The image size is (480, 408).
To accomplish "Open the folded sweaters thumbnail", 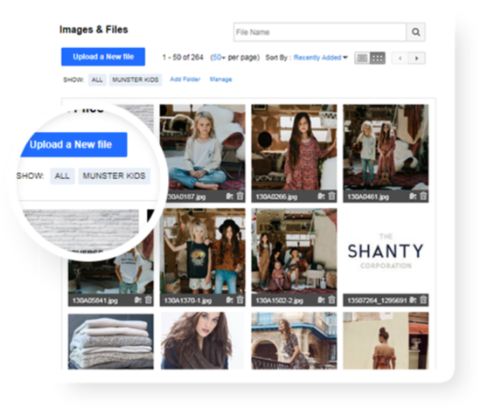I will [x=111, y=341].
